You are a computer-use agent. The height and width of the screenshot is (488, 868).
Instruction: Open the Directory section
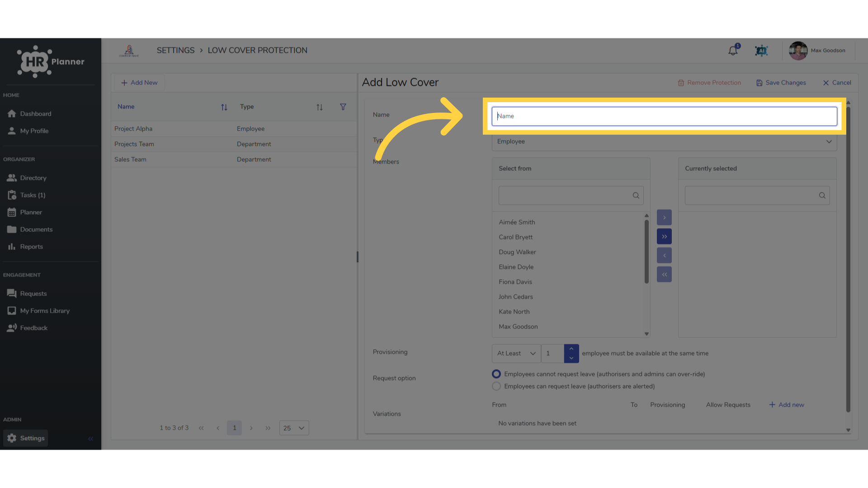tap(27, 178)
